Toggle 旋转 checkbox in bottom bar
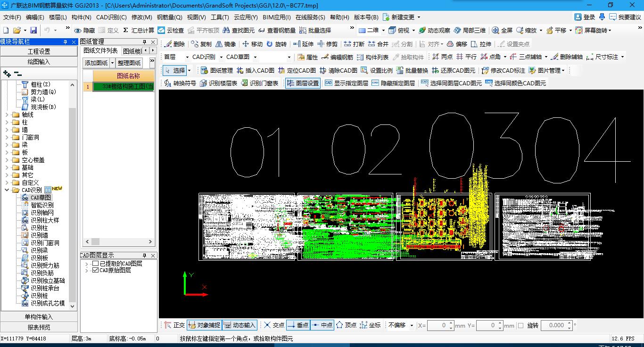Screen dimensions: 644x347 [520, 325]
